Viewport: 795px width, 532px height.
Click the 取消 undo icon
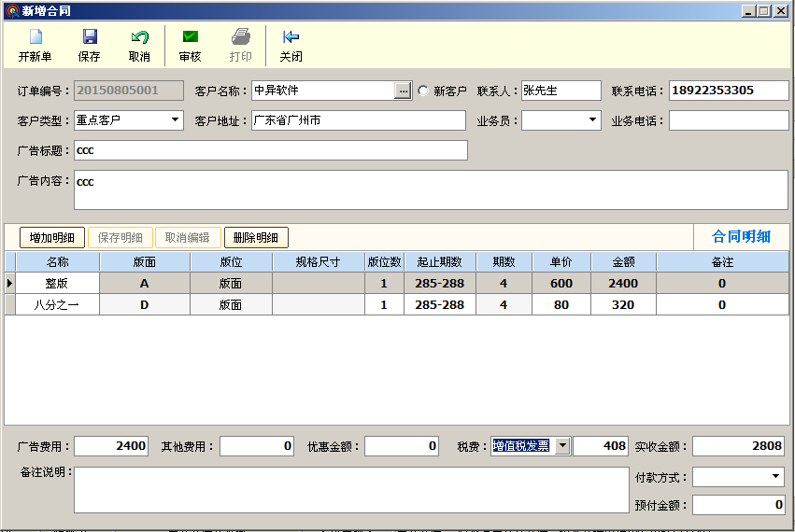[139, 37]
